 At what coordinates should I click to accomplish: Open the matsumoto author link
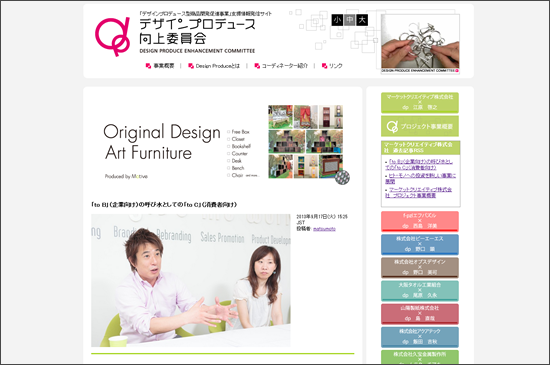(324, 229)
